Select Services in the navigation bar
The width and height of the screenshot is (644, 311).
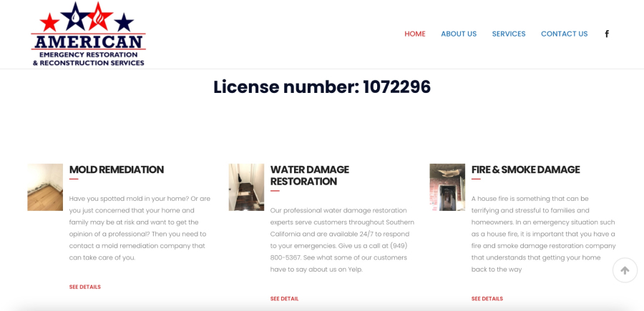(x=509, y=34)
